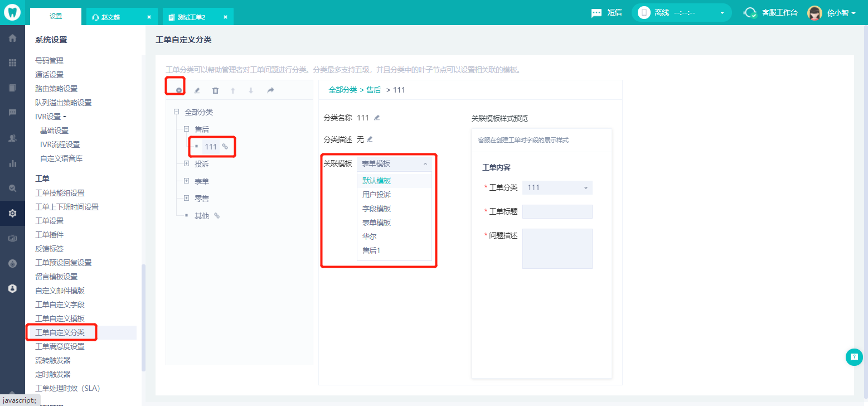Open 路由策略设置 in sidebar
This screenshot has height=406, width=868.
(x=56, y=89)
